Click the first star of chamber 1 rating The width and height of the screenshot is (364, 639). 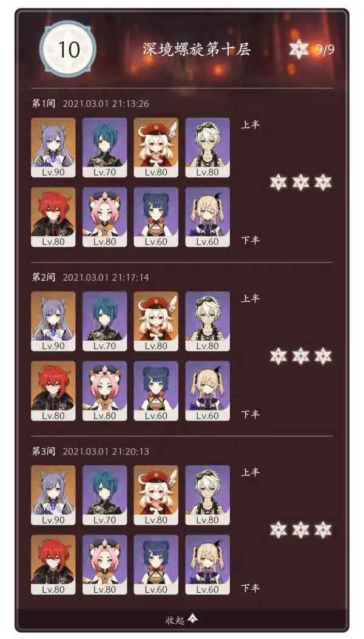tap(278, 182)
